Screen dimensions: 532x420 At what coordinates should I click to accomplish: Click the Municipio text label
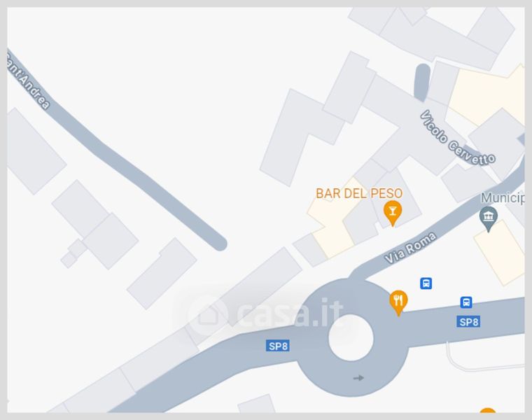tap(503, 198)
